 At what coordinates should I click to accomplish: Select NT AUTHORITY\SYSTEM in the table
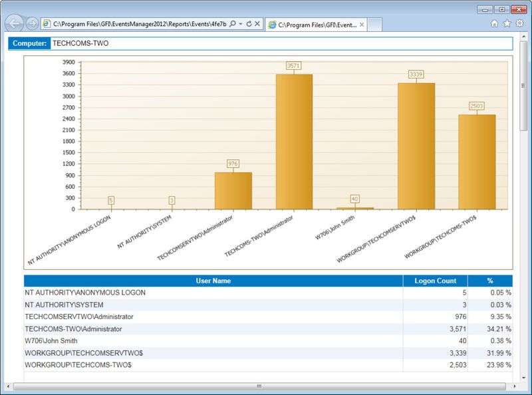(64, 305)
